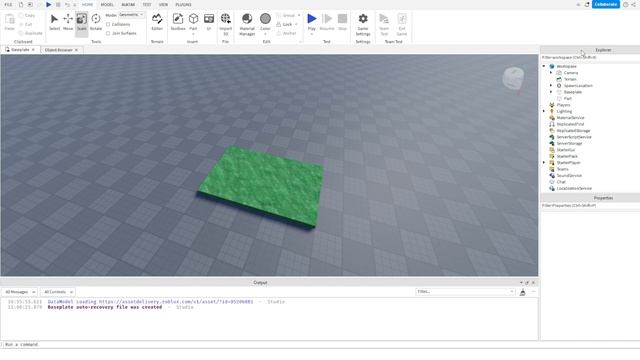Toggle Join Surfaces checkbox
Screen dimensions: 640x360
click(x=108, y=33)
